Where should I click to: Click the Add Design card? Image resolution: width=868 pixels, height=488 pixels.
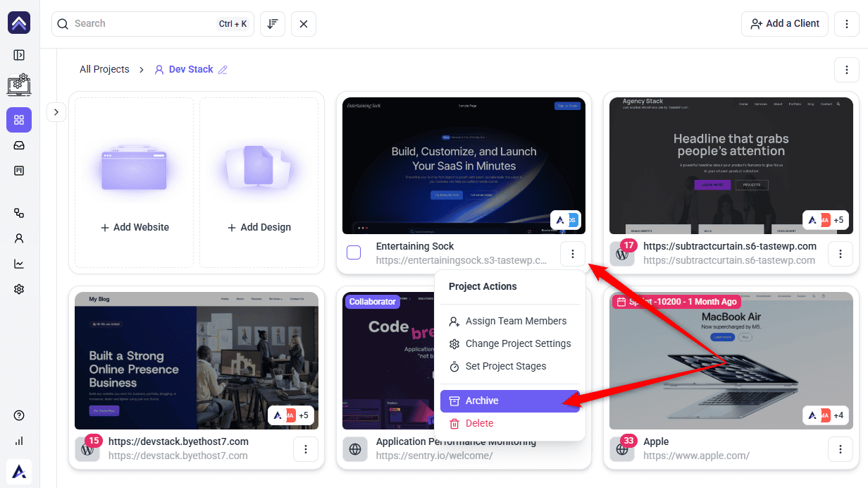point(259,183)
